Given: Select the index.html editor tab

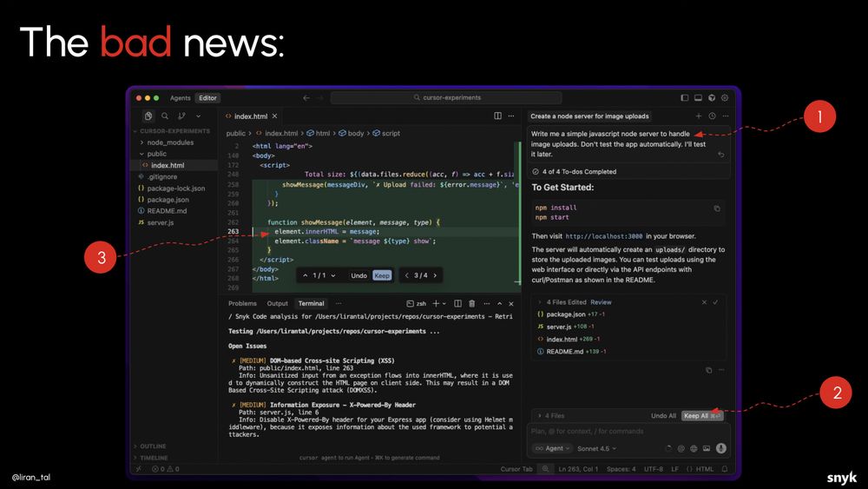Looking at the screenshot, I should (251, 116).
